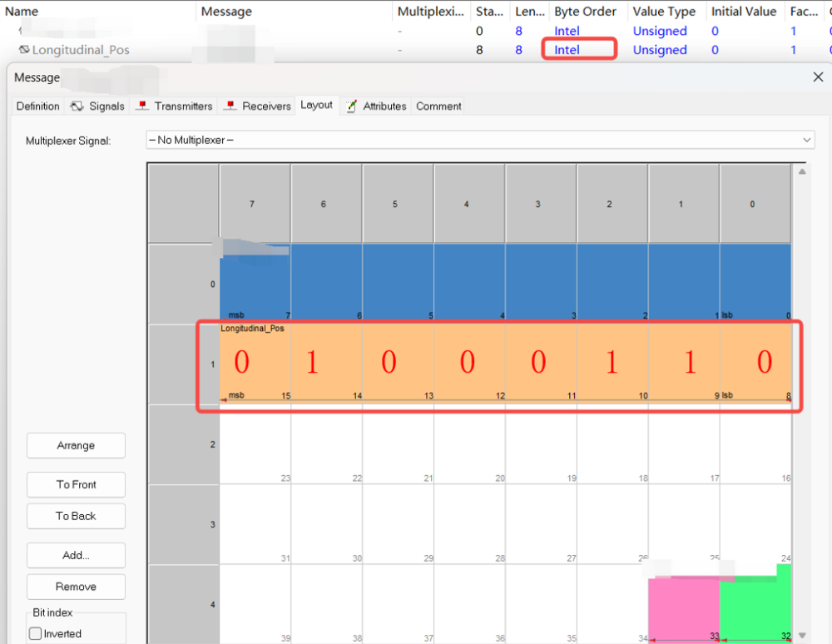Open the Comment tab
832x644 pixels.
click(x=438, y=107)
